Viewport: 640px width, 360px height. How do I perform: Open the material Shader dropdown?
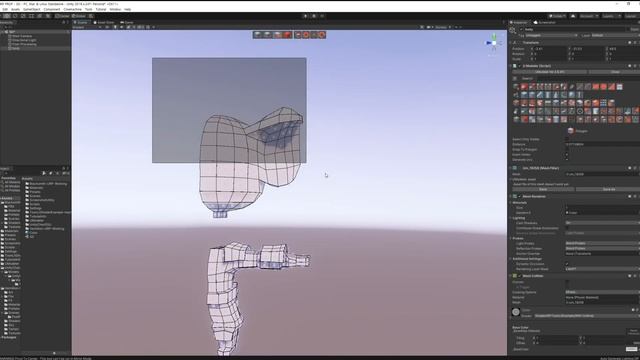pyautogui.click(x=587, y=316)
